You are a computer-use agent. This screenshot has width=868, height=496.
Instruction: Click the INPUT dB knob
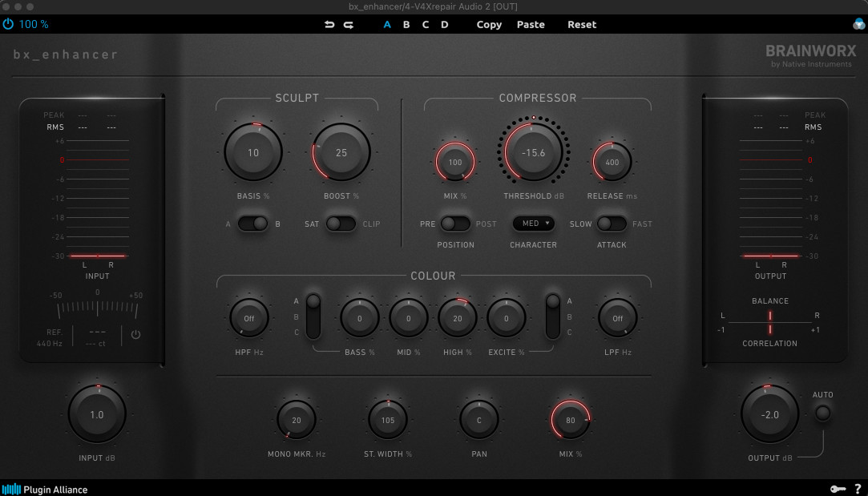[97, 414]
